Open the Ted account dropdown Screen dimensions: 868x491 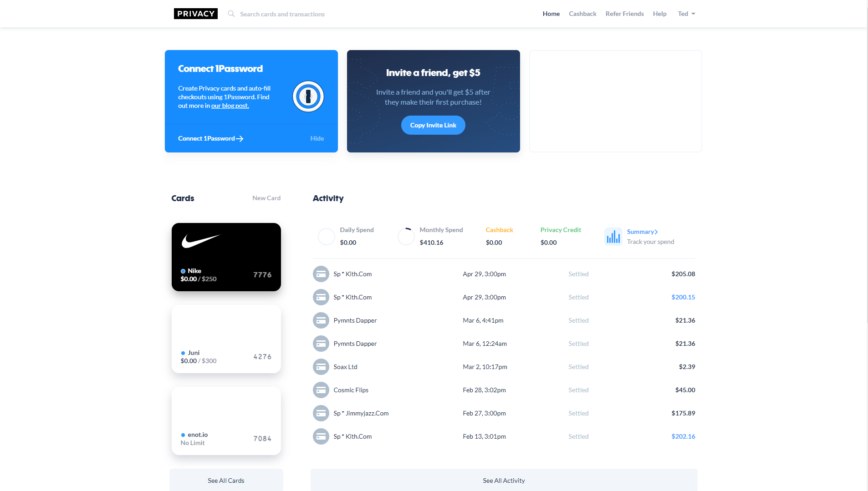coord(686,14)
